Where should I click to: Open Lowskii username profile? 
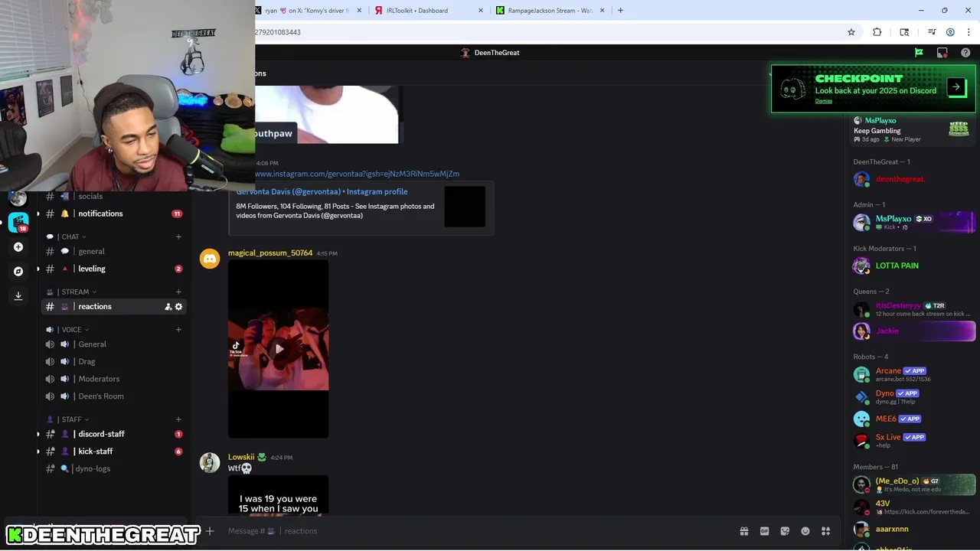point(241,458)
